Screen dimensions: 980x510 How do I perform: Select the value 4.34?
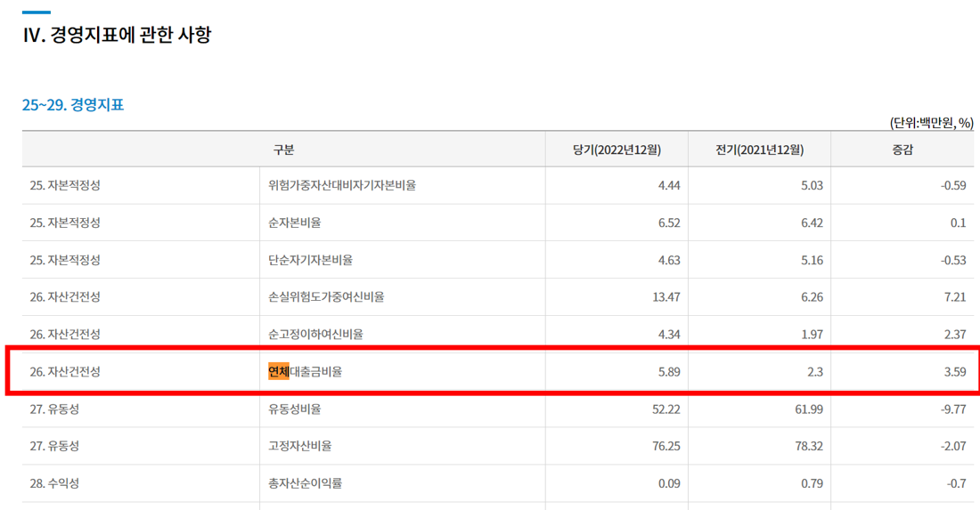(669, 335)
